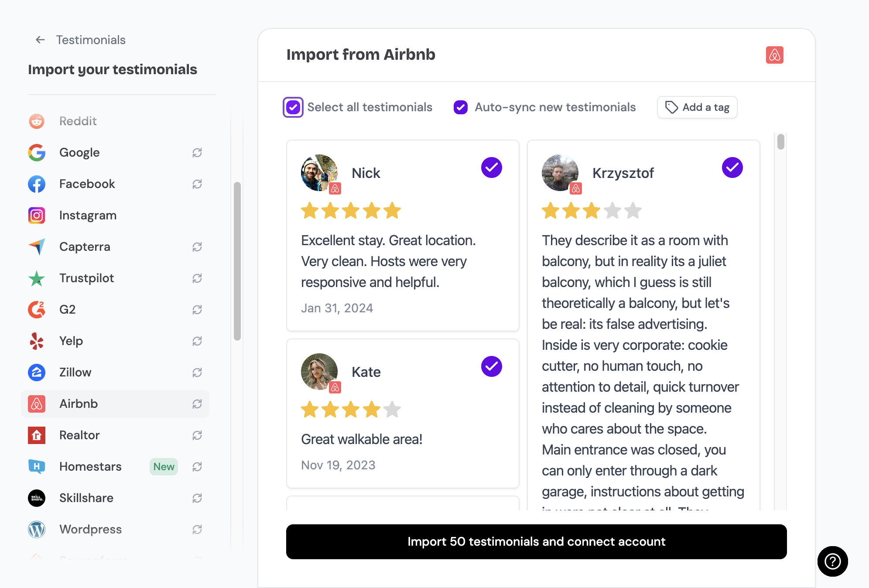Viewport: 869px width, 588px height.
Task: Click the text 'Great walkable area!'
Action: [x=362, y=439]
